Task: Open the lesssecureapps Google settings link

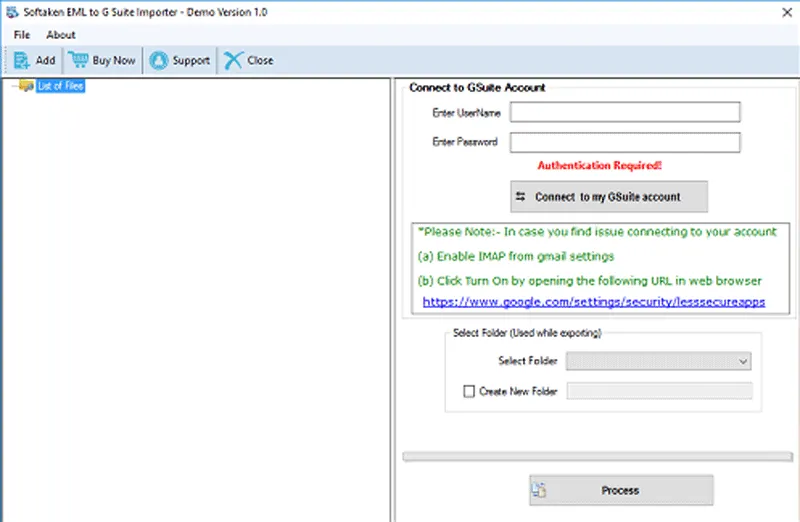Action: tap(594, 302)
